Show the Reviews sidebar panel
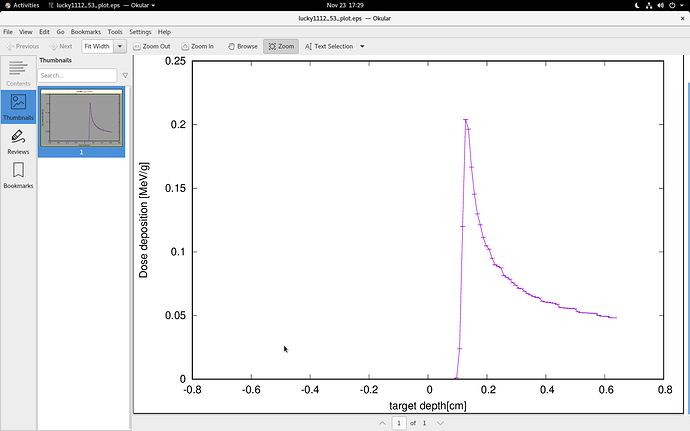Viewport: 690px width, 431px height. pyautogui.click(x=18, y=141)
